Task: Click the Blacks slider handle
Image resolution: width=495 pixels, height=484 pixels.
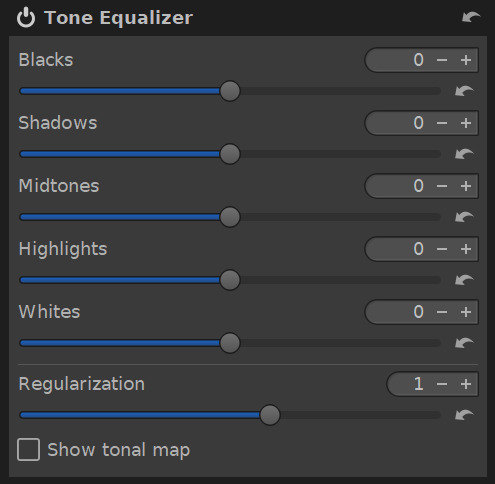Action: click(230, 91)
